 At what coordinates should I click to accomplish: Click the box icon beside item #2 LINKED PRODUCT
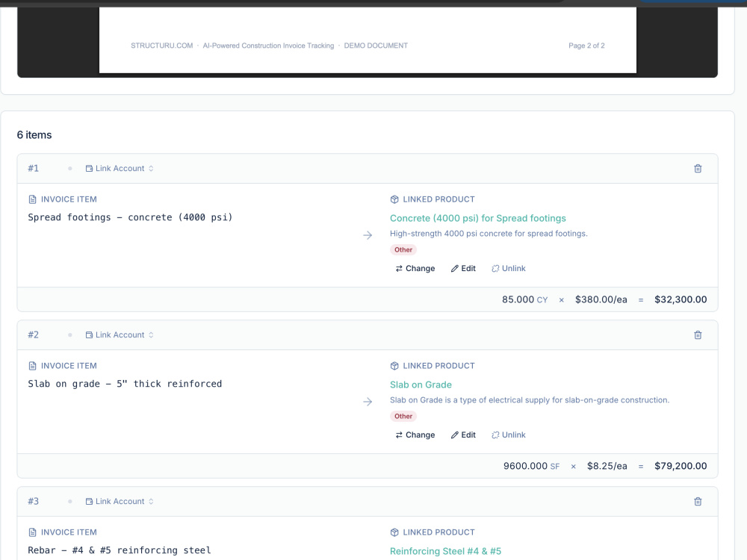pyautogui.click(x=394, y=366)
